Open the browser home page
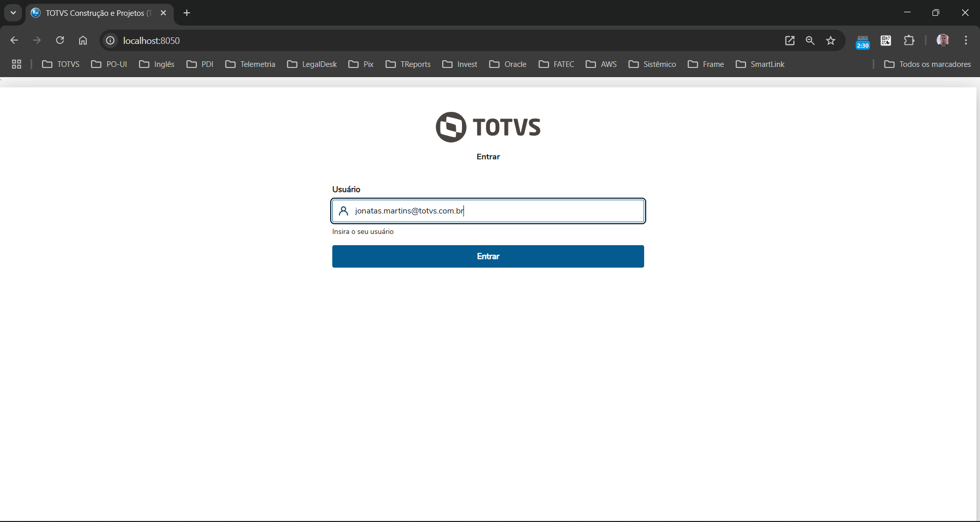 pos(83,40)
